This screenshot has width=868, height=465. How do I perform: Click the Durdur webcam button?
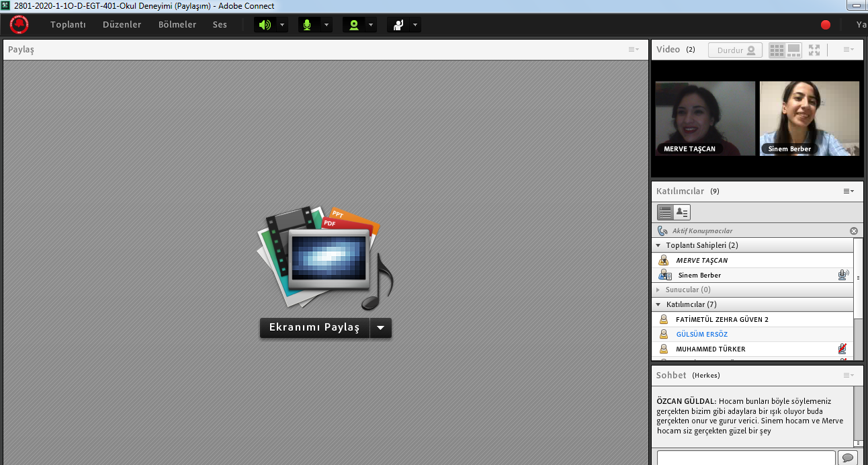coord(734,50)
